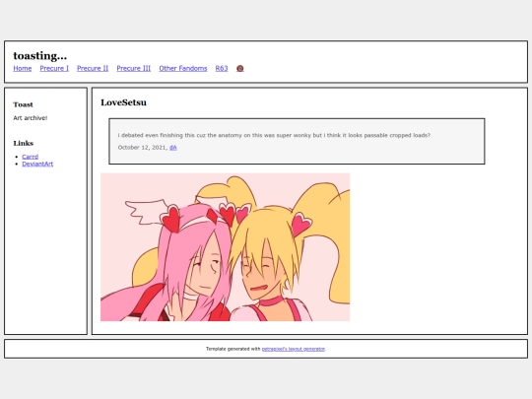This screenshot has height=399, width=532.
Task: Follow the dA link after the date
Action: (173, 147)
